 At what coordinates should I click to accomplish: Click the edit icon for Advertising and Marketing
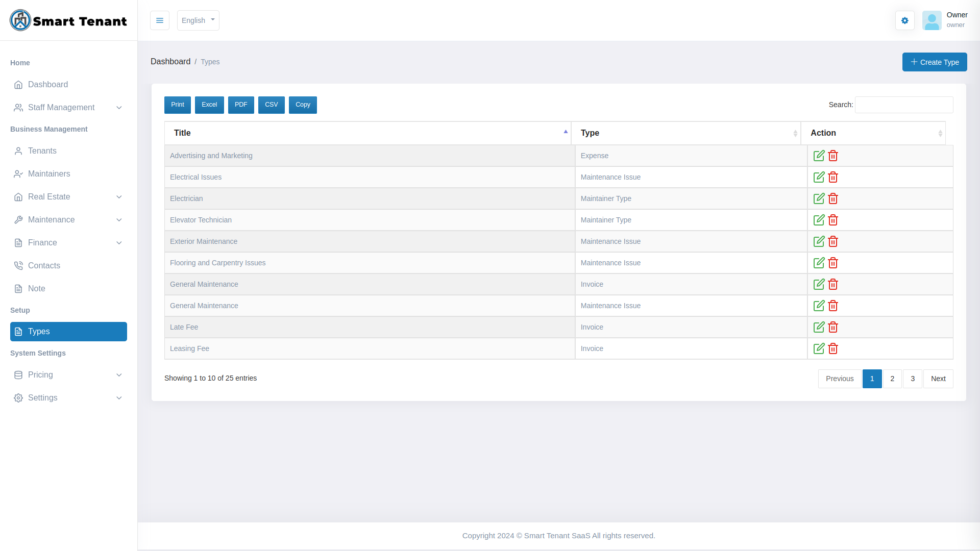click(x=819, y=156)
